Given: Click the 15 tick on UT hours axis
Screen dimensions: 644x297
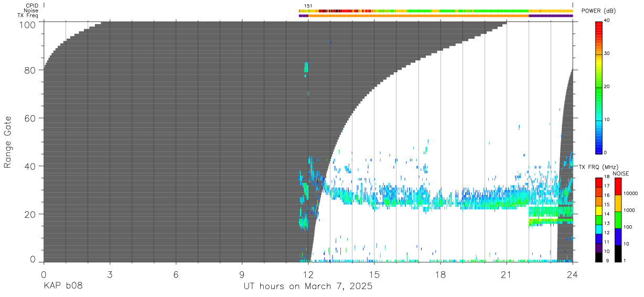Looking at the screenshot, I should point(374,274).
